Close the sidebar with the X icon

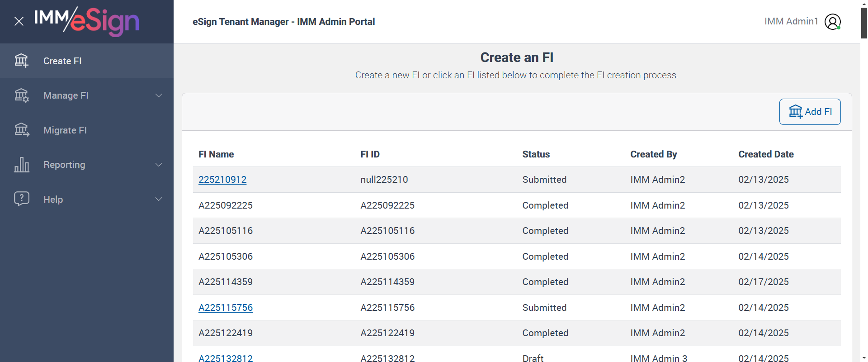pyautogui.click(x=19, y=21)
